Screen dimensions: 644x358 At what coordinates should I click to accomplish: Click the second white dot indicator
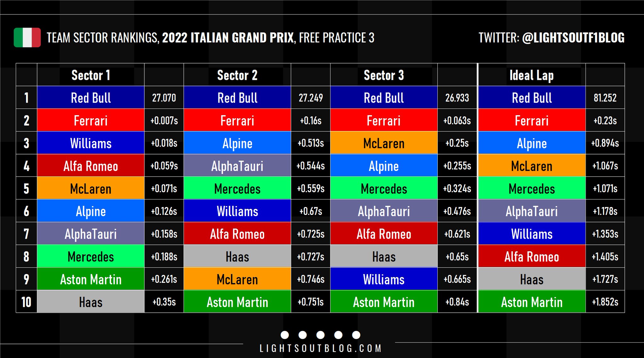[303, 335]
